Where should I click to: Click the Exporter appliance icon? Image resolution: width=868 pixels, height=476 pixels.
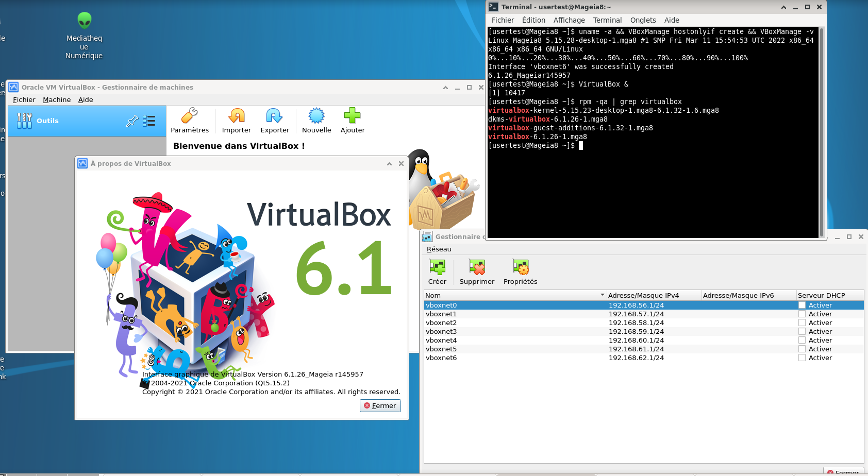(275, 121)
